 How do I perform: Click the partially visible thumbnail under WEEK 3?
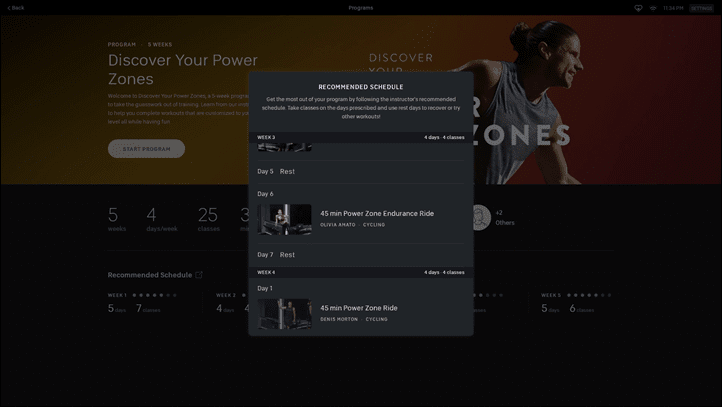284,147
